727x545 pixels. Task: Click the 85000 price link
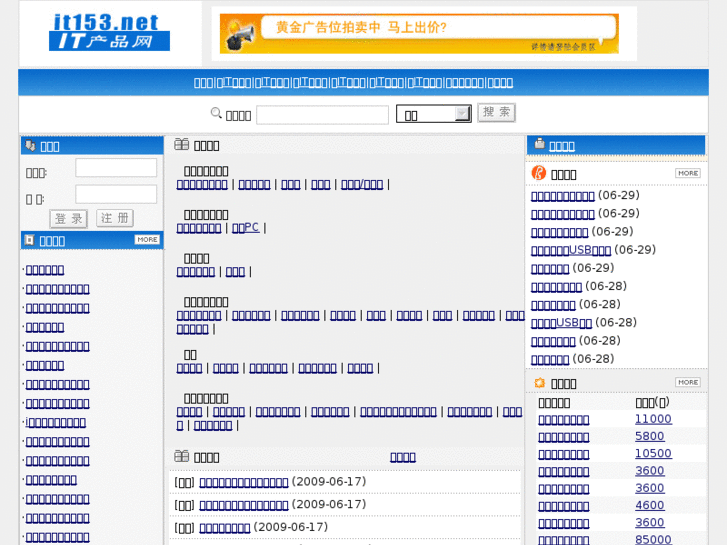[653, 539]
